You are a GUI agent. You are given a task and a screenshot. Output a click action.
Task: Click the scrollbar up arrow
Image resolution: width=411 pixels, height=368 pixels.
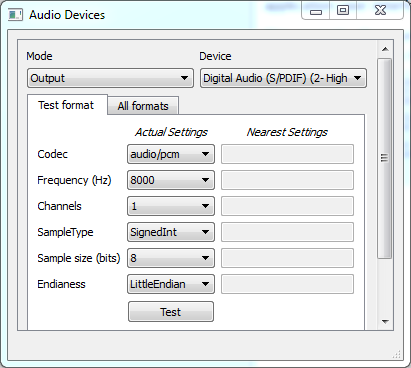pyautogui.click(x=385, y=49)
